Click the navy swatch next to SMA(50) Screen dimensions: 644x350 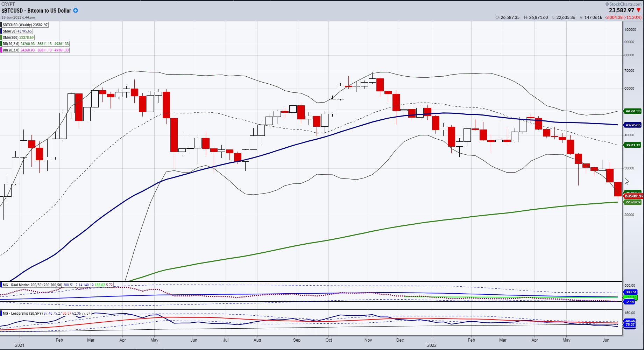point(1,31)
